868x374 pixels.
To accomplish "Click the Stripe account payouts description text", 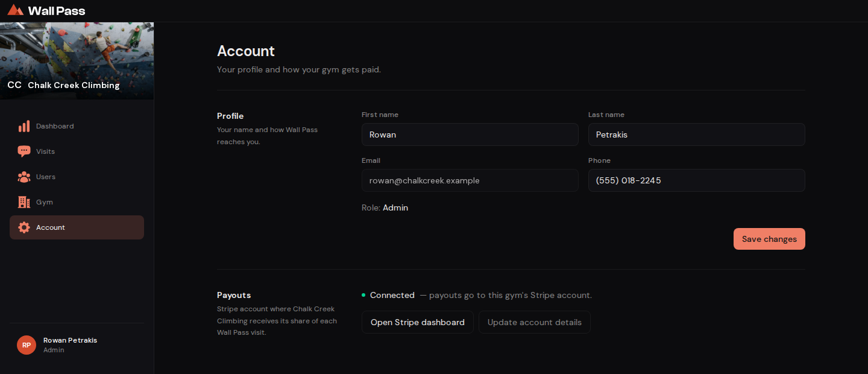I will coord(277,321).
